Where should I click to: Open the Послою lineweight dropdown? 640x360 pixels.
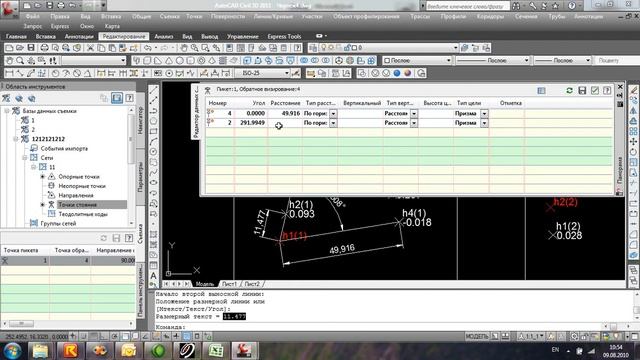click(588, 61)
